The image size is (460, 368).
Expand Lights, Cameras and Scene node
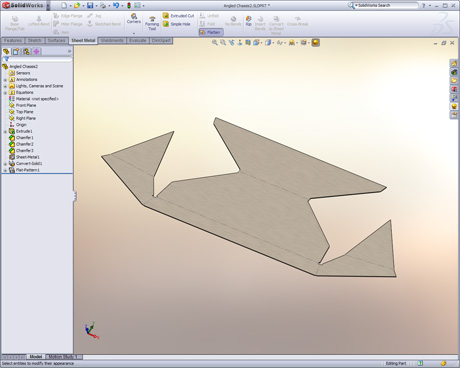(5, 86)
